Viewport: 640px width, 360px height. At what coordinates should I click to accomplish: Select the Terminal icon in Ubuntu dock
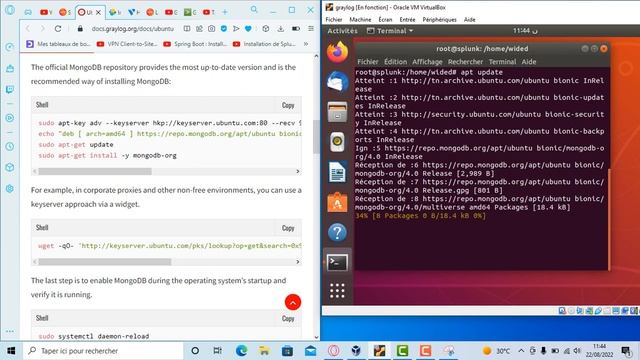[x=337, y=262]
